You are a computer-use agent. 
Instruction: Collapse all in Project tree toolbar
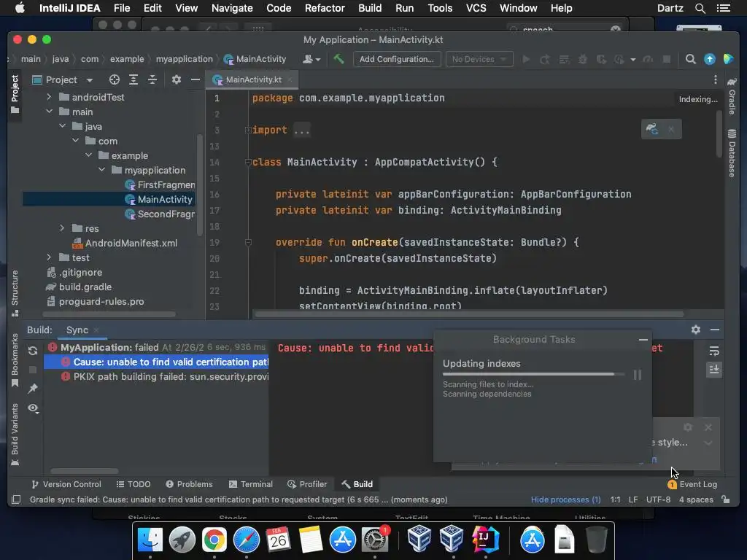152,79
